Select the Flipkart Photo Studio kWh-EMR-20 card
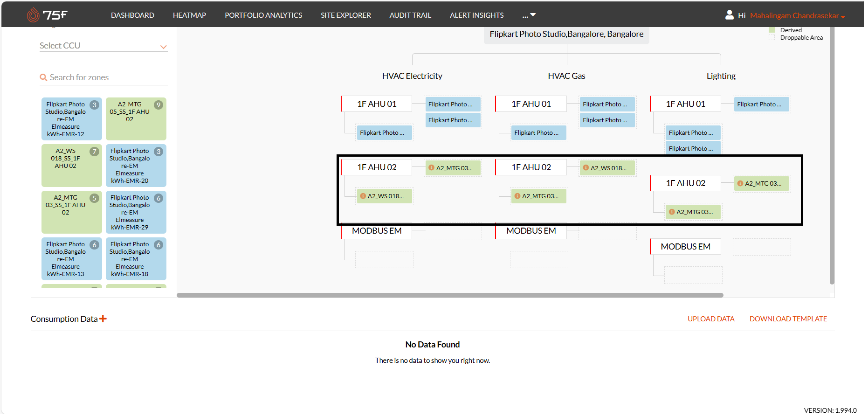868x416 pixels. pyautogui.click(x=136, y=166)
